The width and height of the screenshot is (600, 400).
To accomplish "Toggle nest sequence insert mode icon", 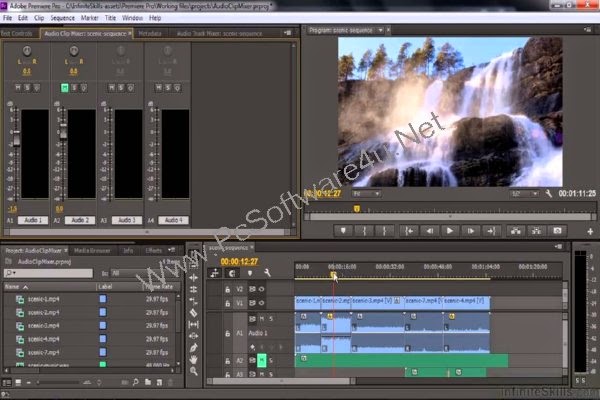I will click(x=214, y=273).
